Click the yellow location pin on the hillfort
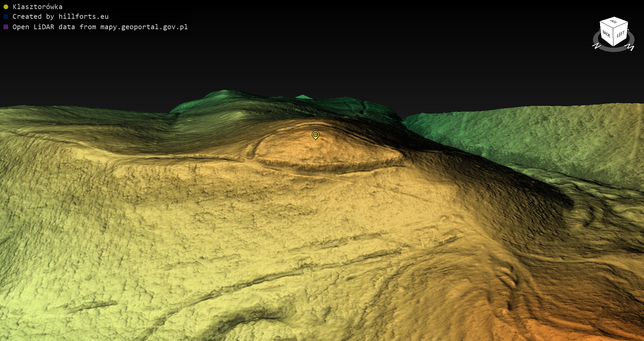Viewport: 644px width, 341px height. click(x=315, y=135)
